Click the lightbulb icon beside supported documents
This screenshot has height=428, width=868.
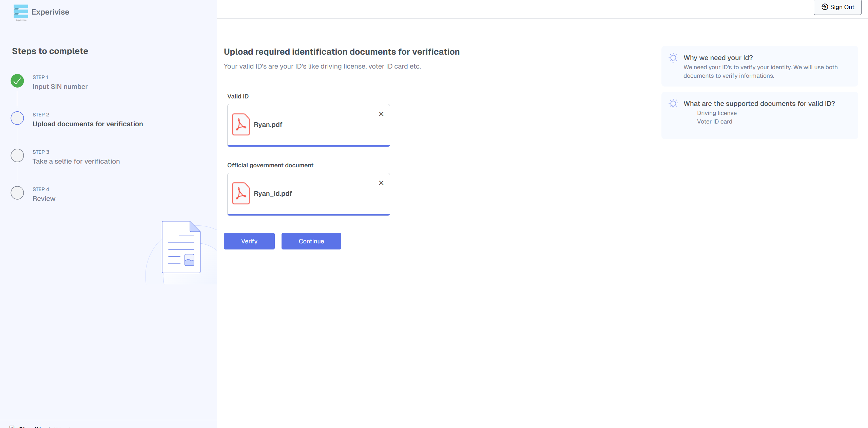[673, 104]
